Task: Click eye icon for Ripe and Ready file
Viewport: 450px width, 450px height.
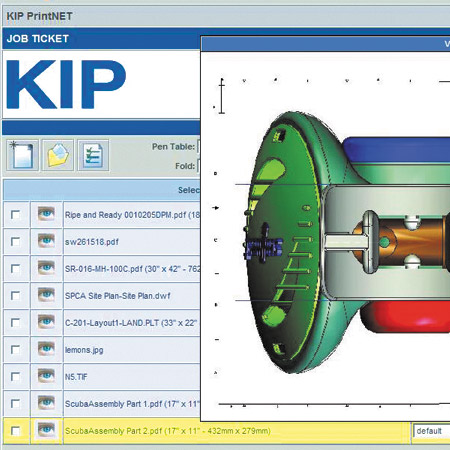Action: pyautogui.click(x=46, y=214)
